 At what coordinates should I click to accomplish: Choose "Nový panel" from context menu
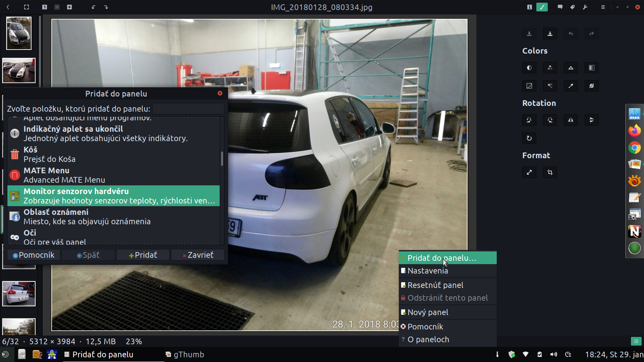tap(428, 312)
